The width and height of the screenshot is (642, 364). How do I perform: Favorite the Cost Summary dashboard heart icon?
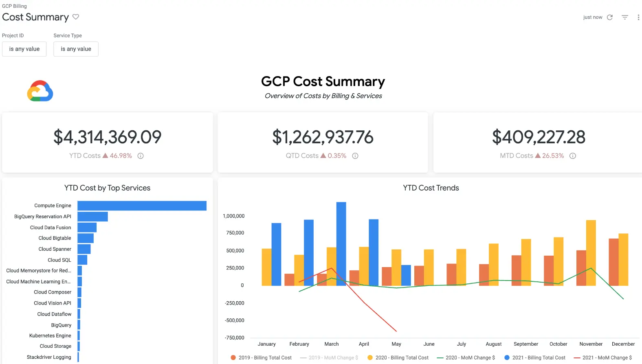pyautogui.click(x=76, y=17)
